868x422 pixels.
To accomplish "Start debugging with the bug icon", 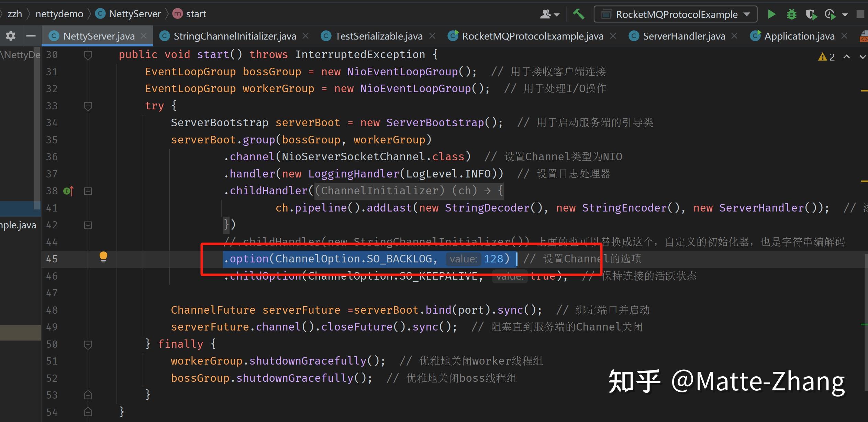I will tap(792, 14).
